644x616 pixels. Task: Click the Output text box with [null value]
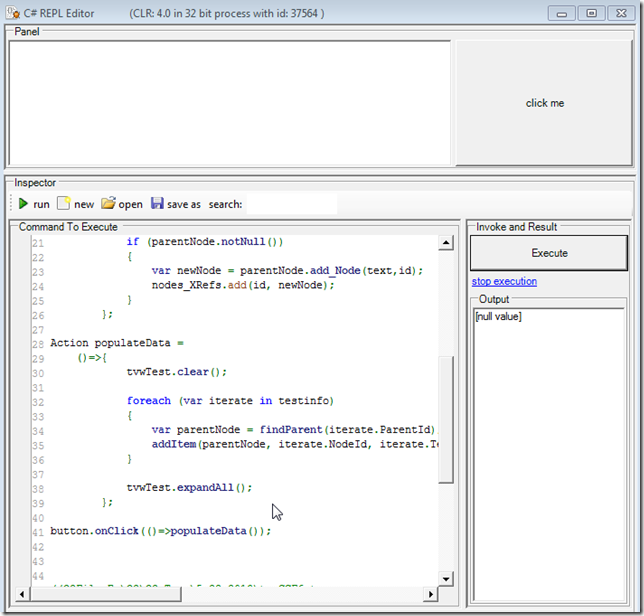549,455
